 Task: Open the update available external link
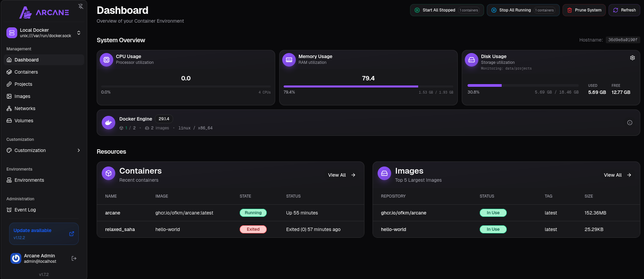[x=71, y=234]
